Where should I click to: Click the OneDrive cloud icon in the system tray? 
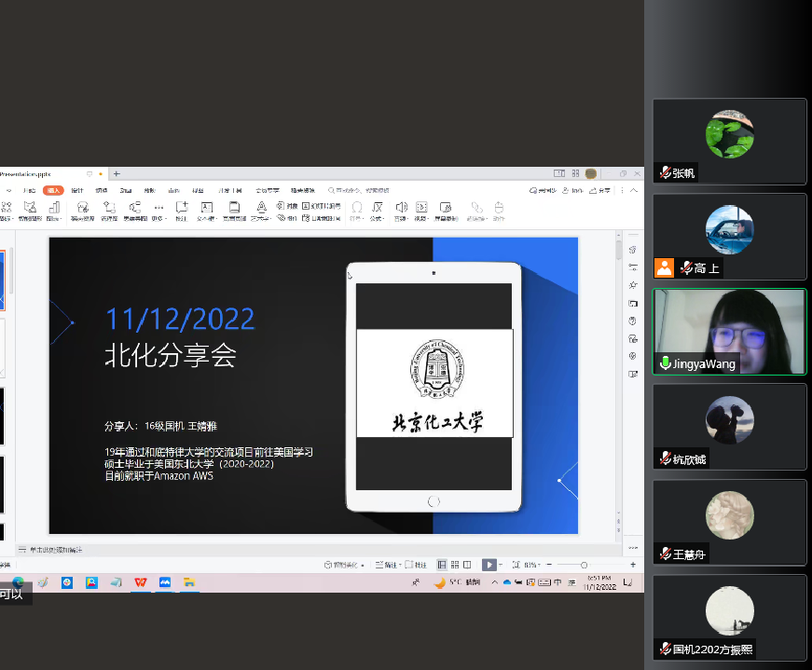tap(507, 582)
